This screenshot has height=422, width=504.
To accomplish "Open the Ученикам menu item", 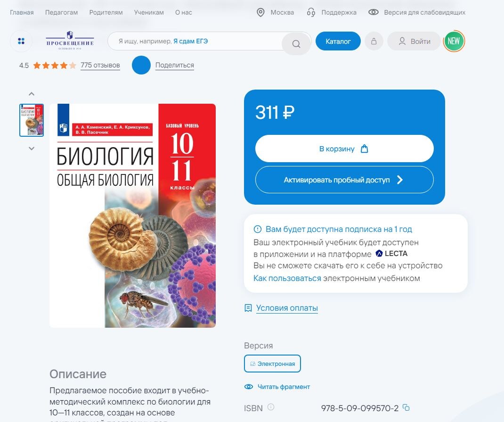I will tap(149, 13).
